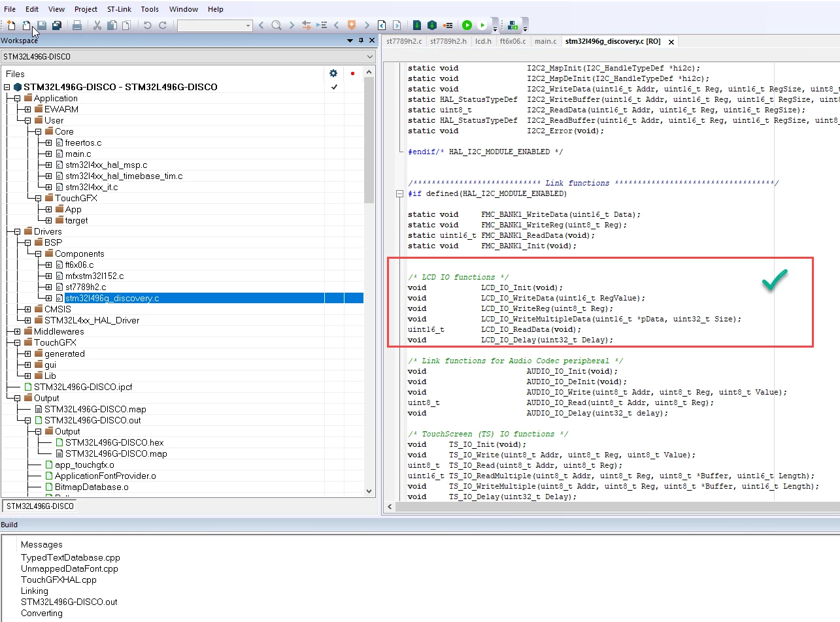Viewport: 840px width, 622px height.
Task: Click the Messages header in Build panel
Action: coord(42,545)
